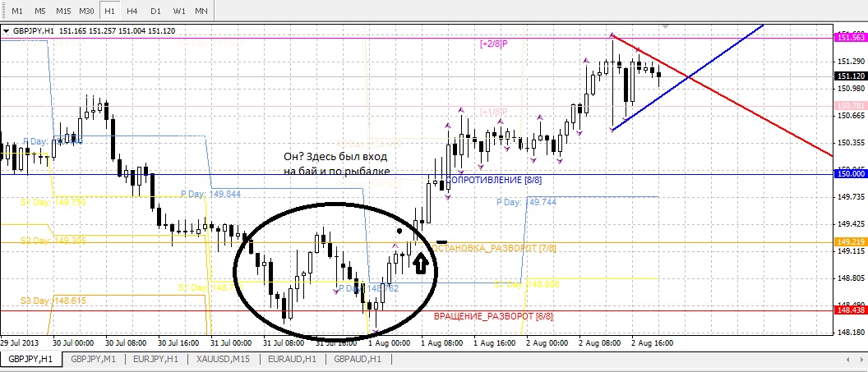868x372 pixels.
Task: Select the 'Он? Здесь был вход' text annotation
Action: pos(335,157)
